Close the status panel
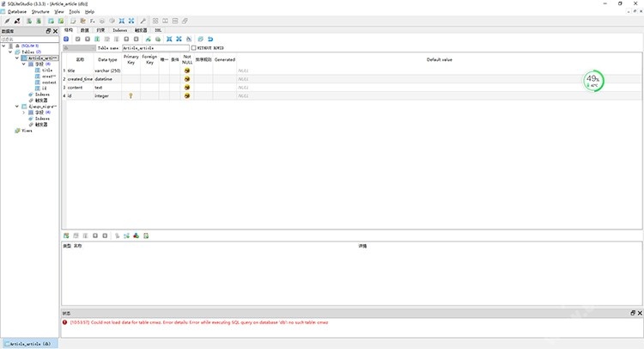The height and width of the screenshot is (349, 644). click(x=640, y=313)
